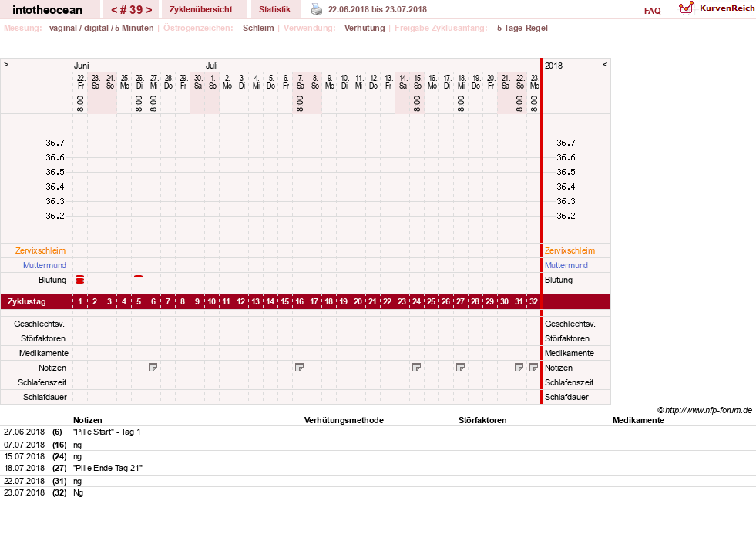Click left Schlafdauer row label
The height and width of the screenshot is (558, 756).
pos(45,397)
